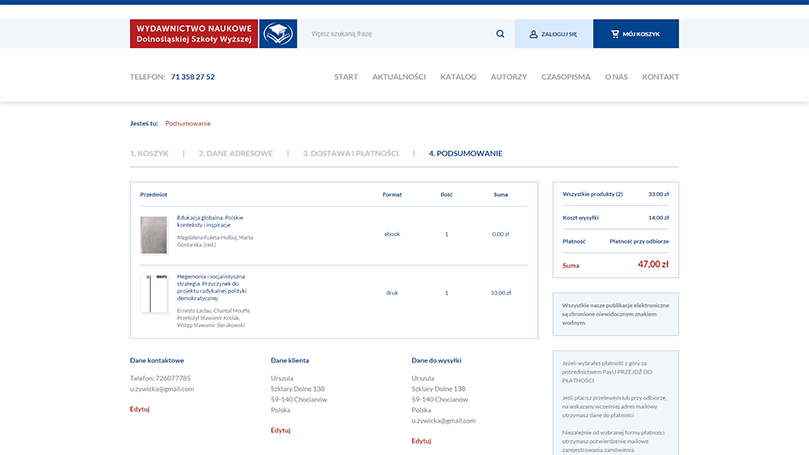
Task: Click the Hegemonia book cover thumbnail
Action: pos(154,294)
